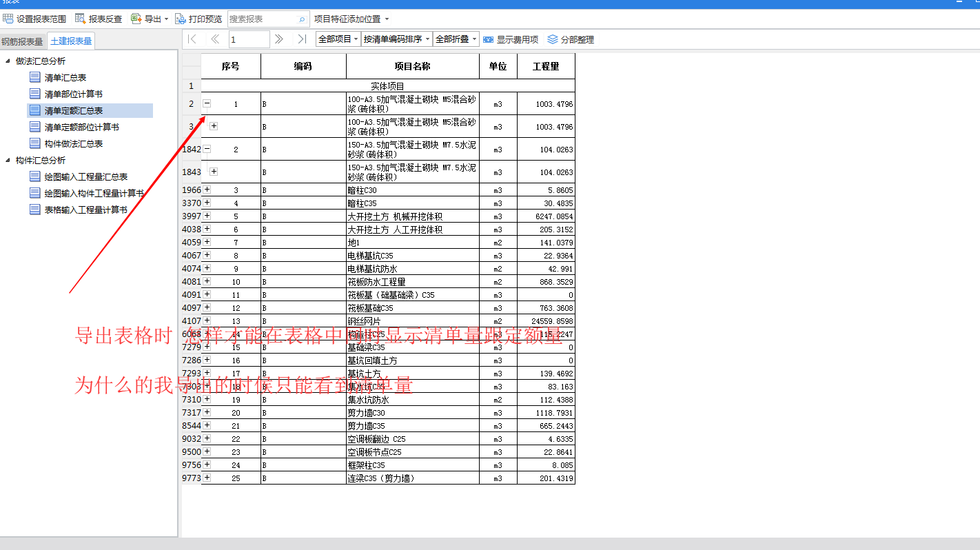This screenshot has height=550, width=980.
Task: Collapse the 做法汇总分析 tree group
Action: click(8, 61)
